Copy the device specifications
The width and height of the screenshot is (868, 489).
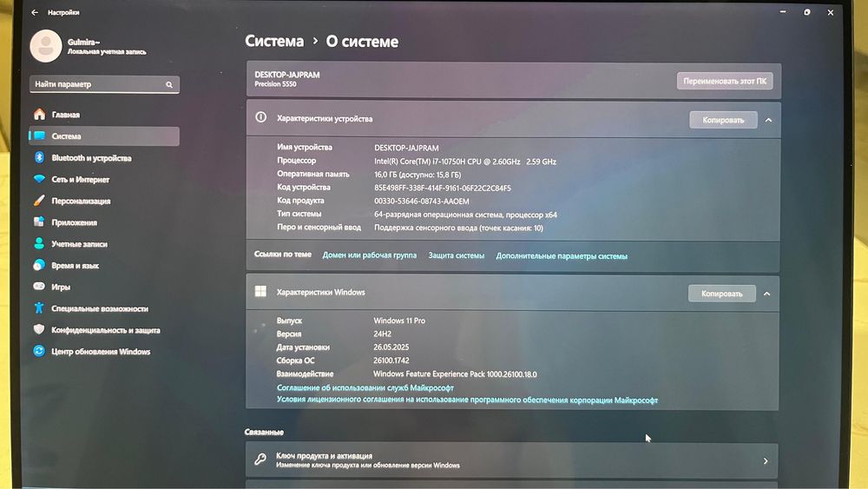point(723,120)
